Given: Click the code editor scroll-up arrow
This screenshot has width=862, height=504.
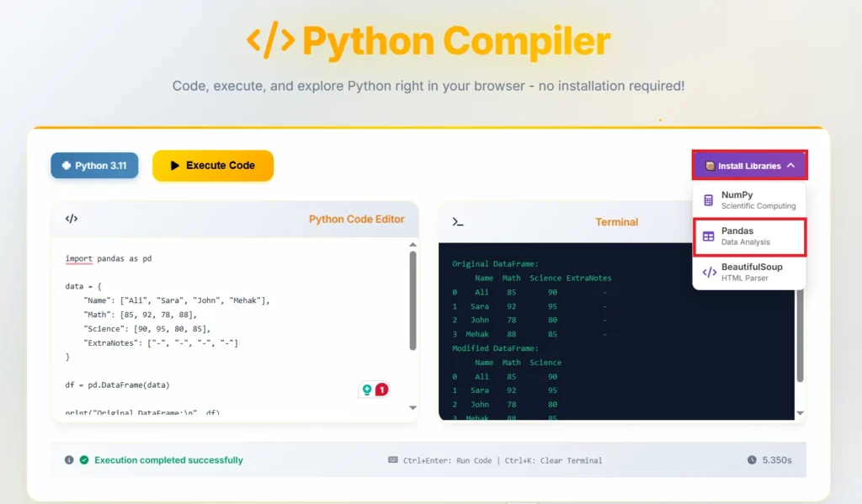Looking at the screenshot, I should [x=412, y=245].
